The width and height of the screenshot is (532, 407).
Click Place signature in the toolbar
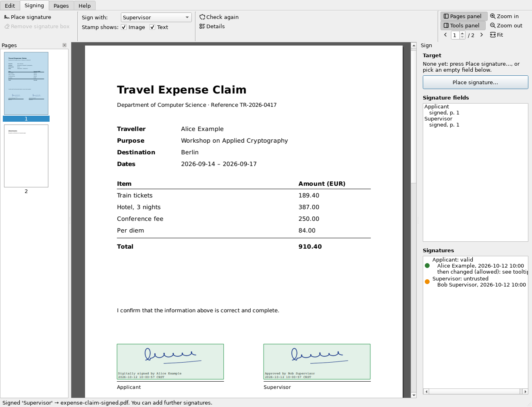28,17
